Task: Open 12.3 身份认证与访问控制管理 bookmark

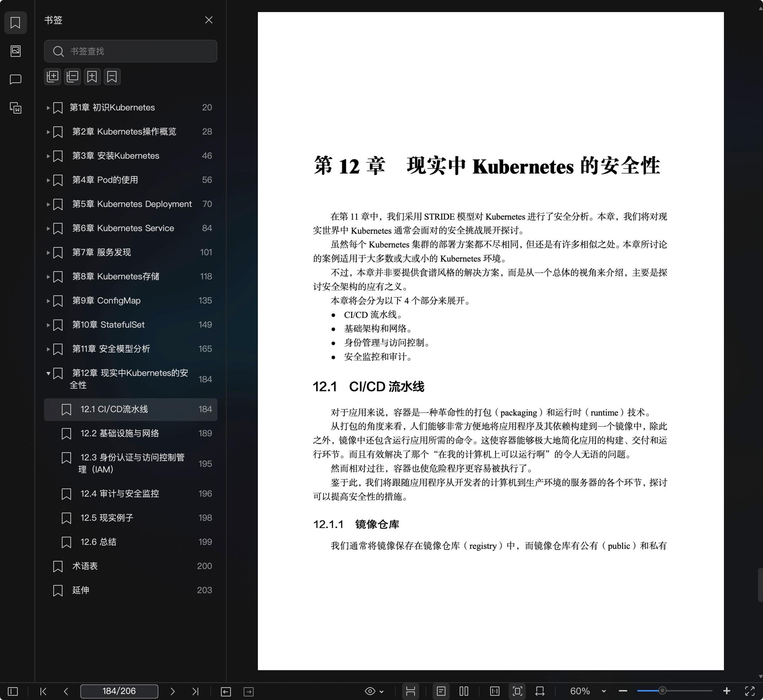Action: click(x=131, y=463)
